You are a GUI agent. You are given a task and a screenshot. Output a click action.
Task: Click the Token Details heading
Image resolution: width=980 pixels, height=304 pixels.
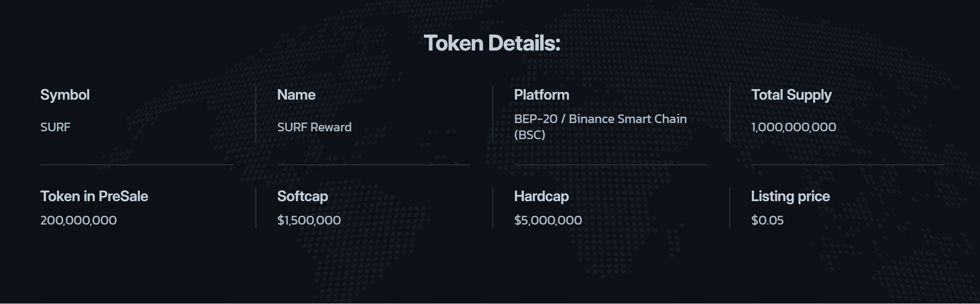point(492,43)
